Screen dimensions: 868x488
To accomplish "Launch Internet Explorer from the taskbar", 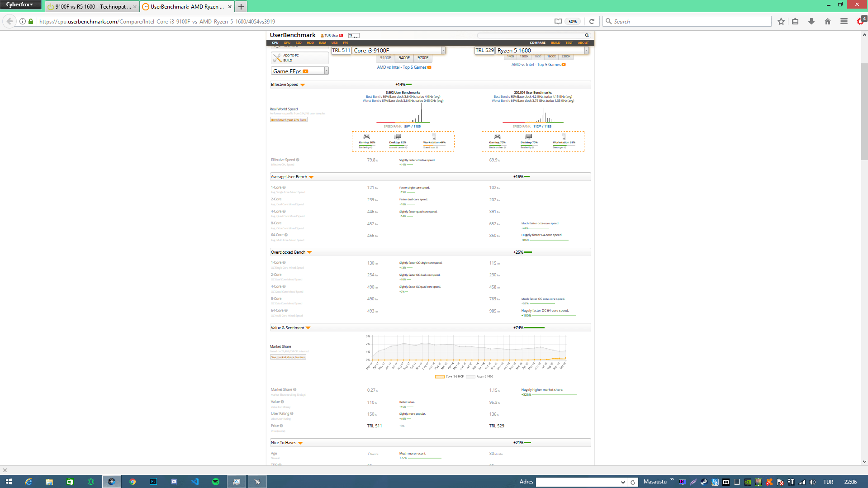I will [x=28, y=482].
